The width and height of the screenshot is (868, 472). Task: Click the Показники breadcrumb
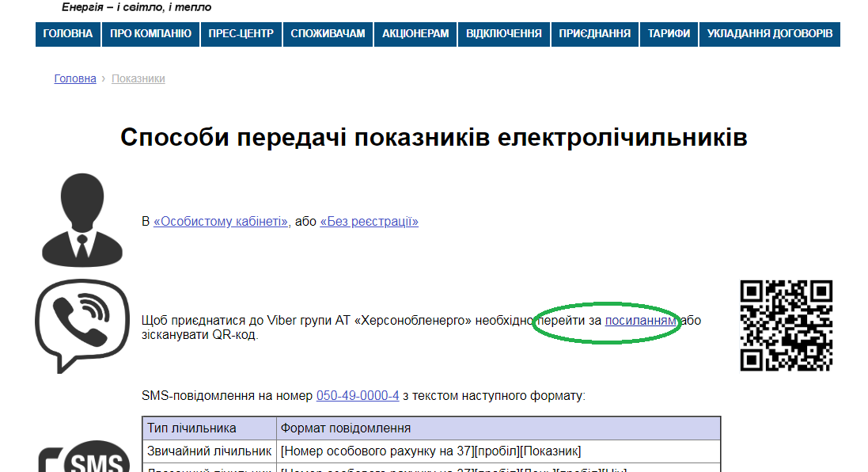point(138,78)
